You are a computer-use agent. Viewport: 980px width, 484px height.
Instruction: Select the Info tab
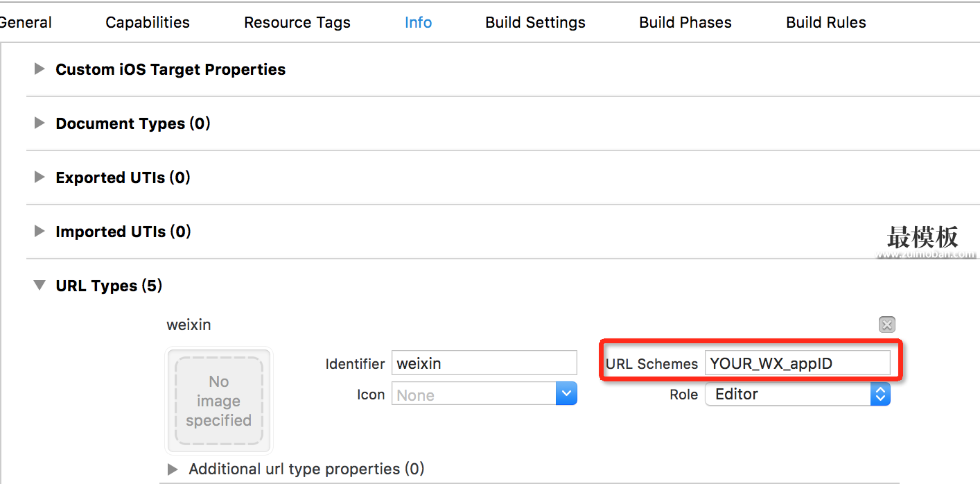tap(418, 22)
